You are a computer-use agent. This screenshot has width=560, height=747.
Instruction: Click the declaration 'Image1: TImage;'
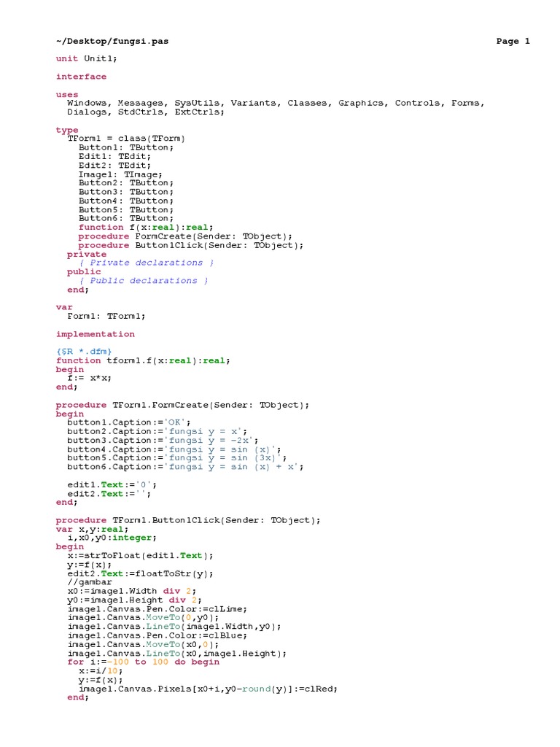pos(120,174)
